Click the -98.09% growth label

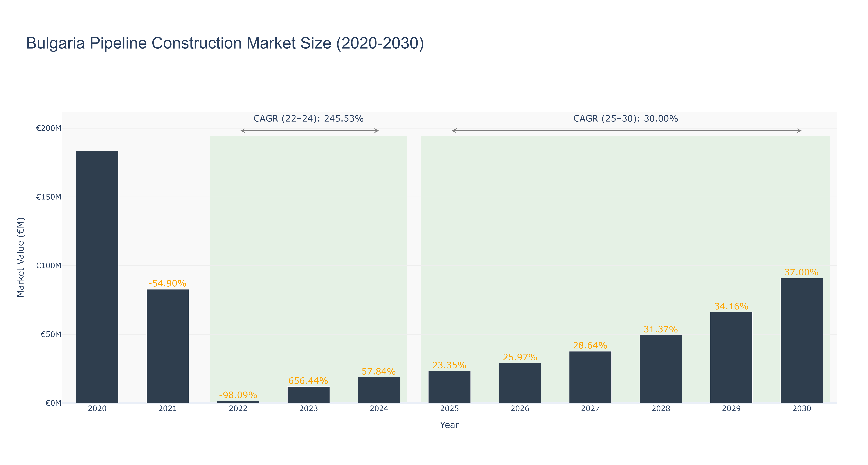tap(238, 395)
